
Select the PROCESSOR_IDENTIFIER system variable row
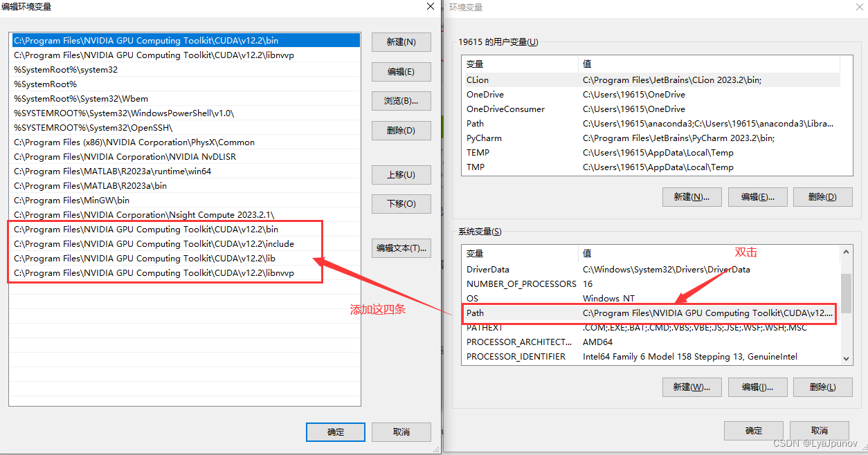tap(651, 357)
